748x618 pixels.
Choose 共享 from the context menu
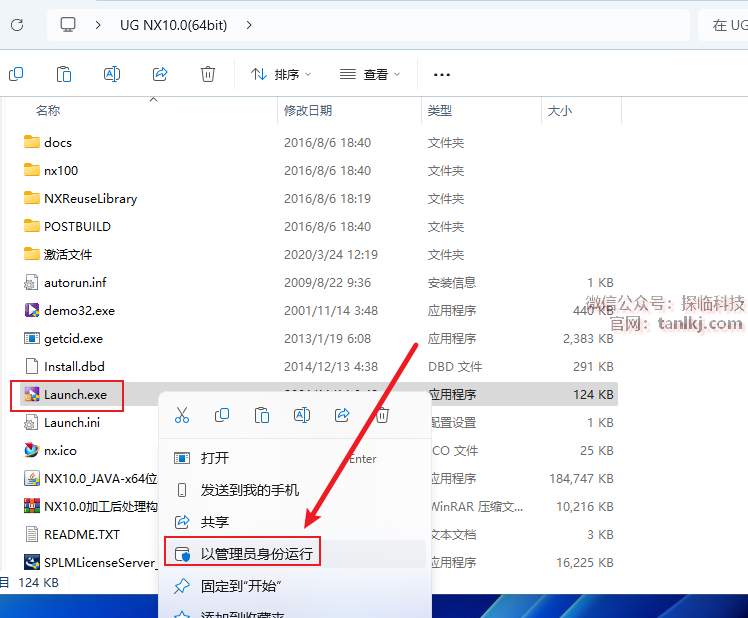pos(295,522)
